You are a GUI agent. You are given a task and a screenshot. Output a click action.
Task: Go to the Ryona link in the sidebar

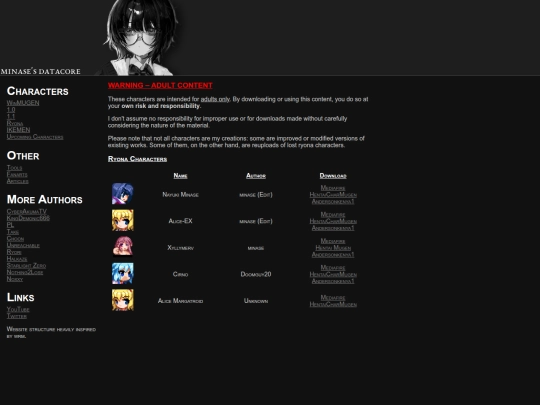15,123
